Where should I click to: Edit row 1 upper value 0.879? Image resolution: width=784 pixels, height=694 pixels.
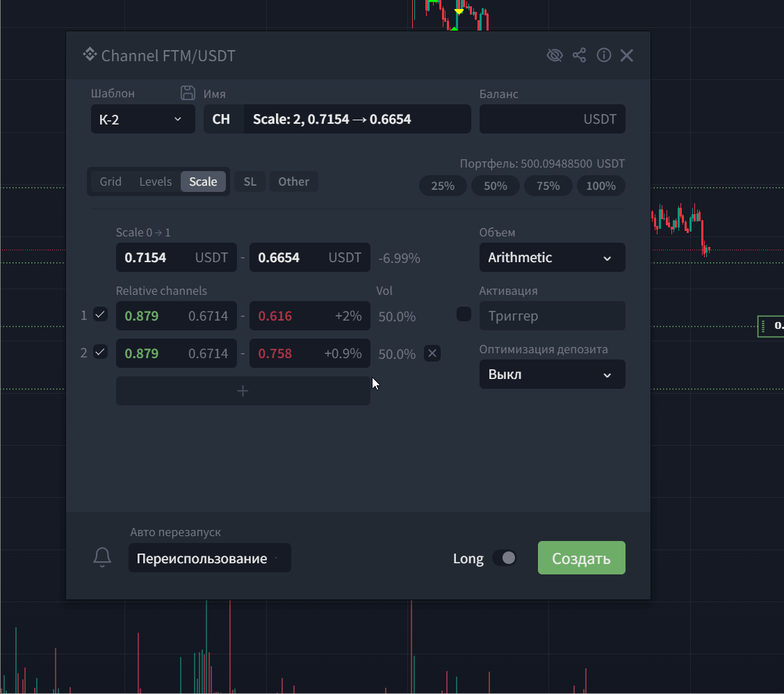(x=177, y=316)
